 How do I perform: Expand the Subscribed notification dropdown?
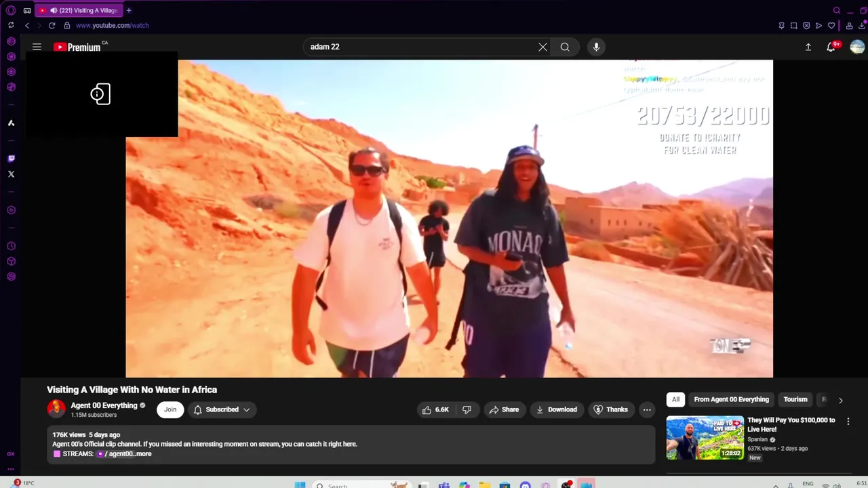pyautogui.click(x=222, y=409)
